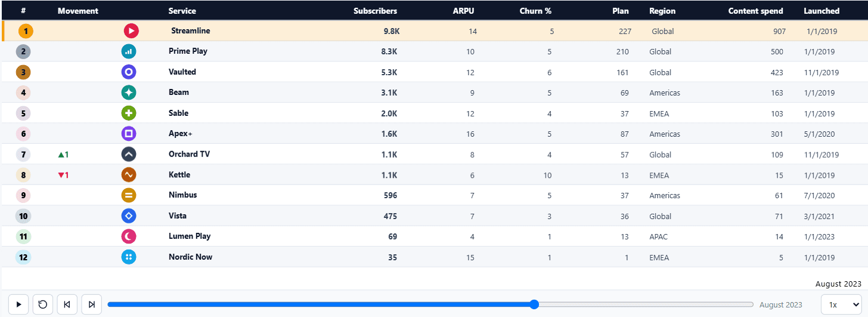Click the August 2023 label beside slider
The height and width of the screenshot is (317, 868).
click(x=781, y=305)
